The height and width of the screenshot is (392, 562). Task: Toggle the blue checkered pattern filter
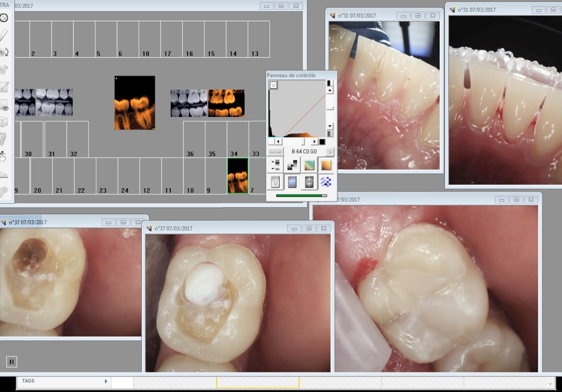(x=326, y=182)
